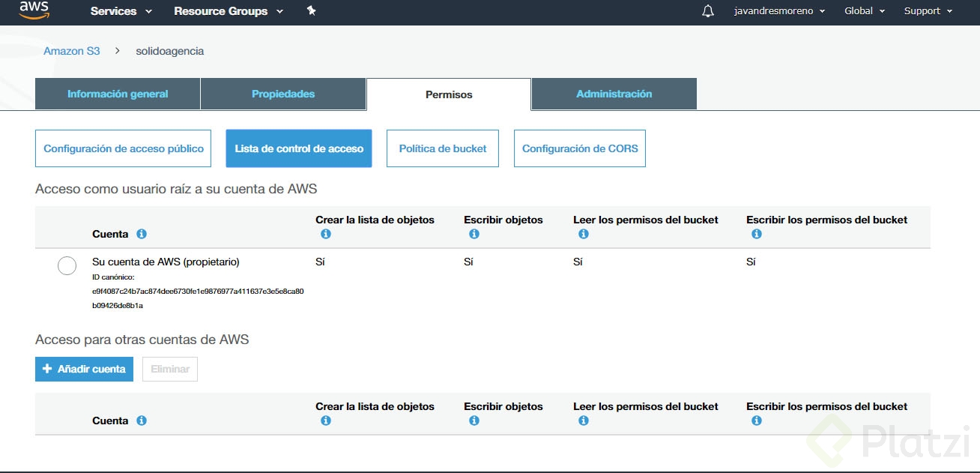
Task: Open the notifications bell
Action: coord(708,11)
